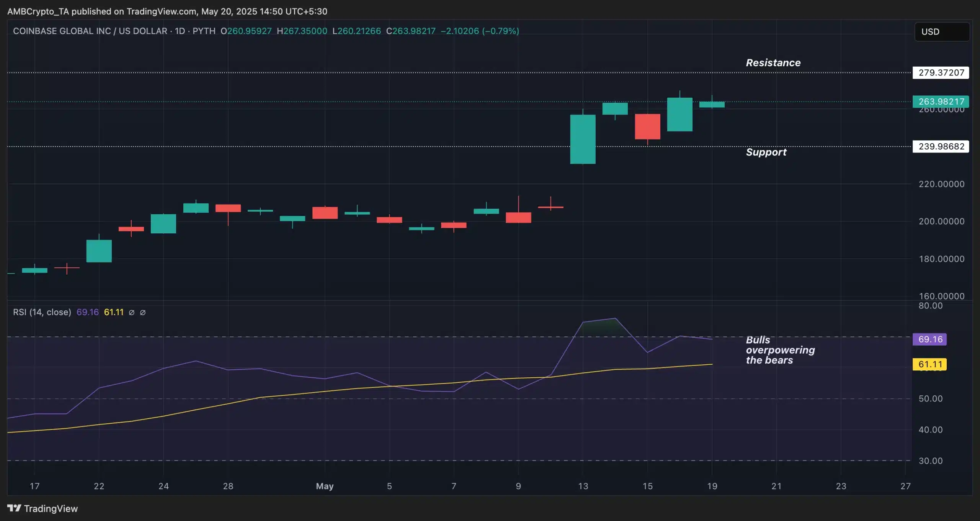The height and width of the screenshot is (521, 980).
Task: Click the high price H267.35000 value
Action: pos(302,31)
